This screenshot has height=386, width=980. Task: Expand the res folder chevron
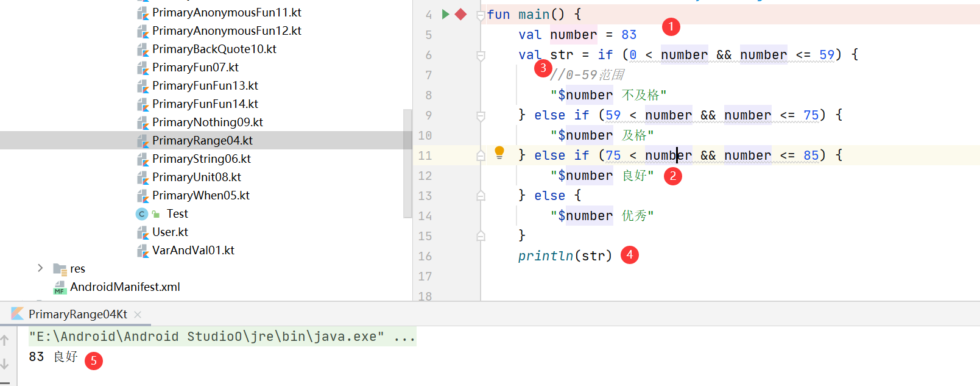[40, 268]
